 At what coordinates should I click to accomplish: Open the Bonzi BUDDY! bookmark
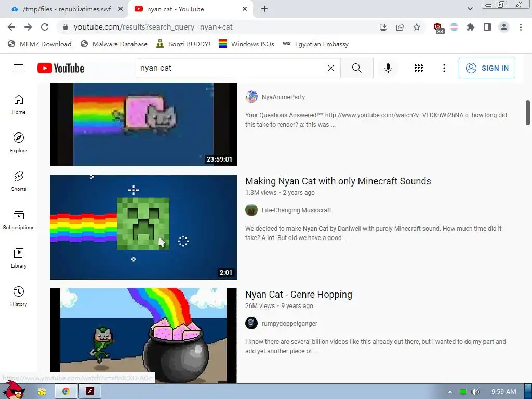(183, 44)
